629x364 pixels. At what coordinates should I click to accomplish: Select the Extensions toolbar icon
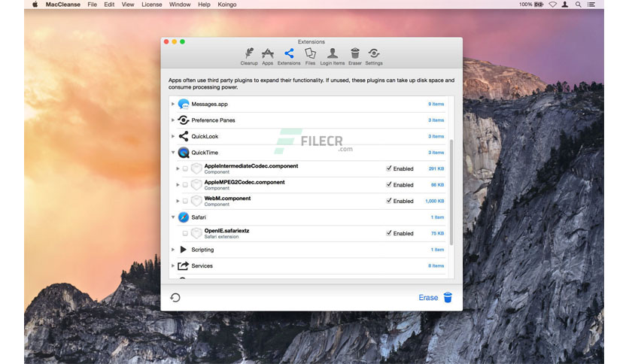point(289,56)
